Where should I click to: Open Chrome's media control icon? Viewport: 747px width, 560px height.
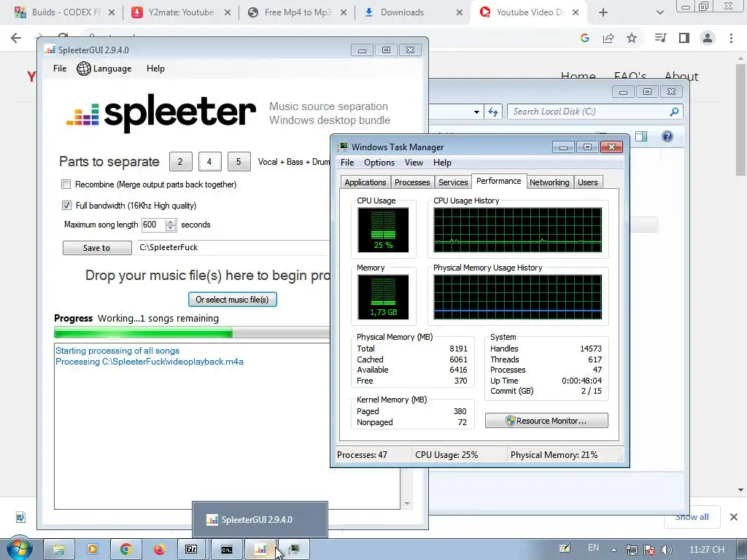pos(660,38)
